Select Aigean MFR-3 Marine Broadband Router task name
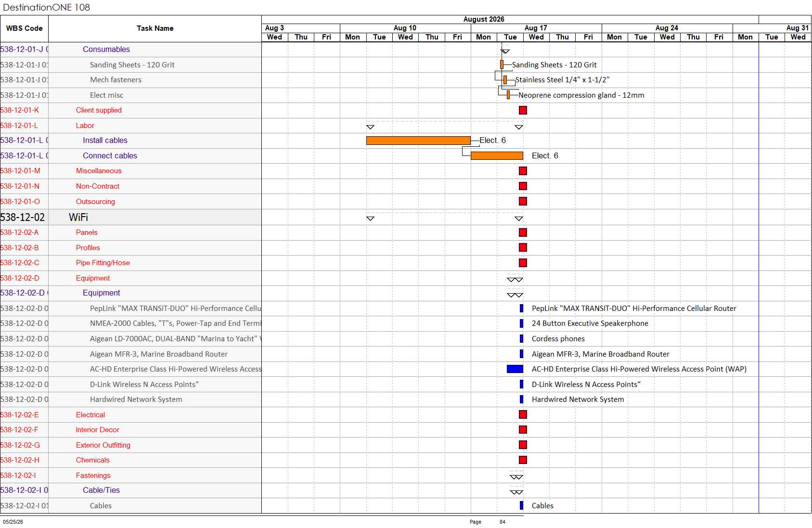The height and width of the screenshot is (528, 812). click(159, 354)
